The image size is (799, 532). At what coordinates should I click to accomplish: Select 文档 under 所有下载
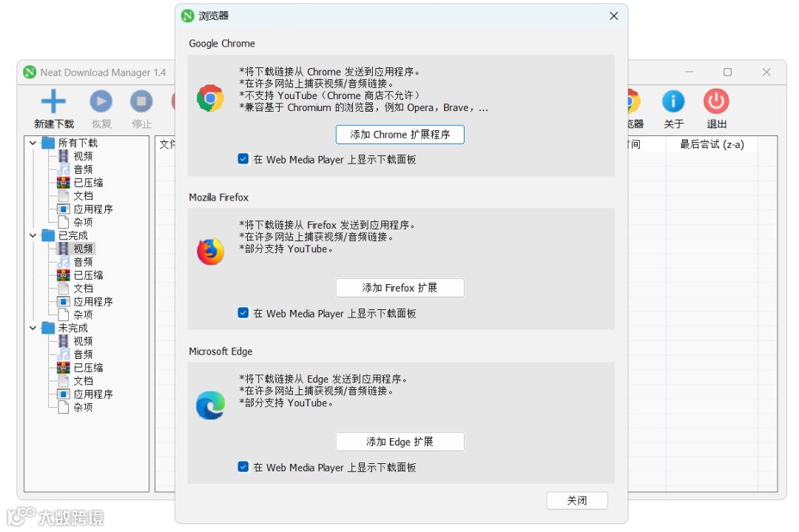tap(83, 195)
